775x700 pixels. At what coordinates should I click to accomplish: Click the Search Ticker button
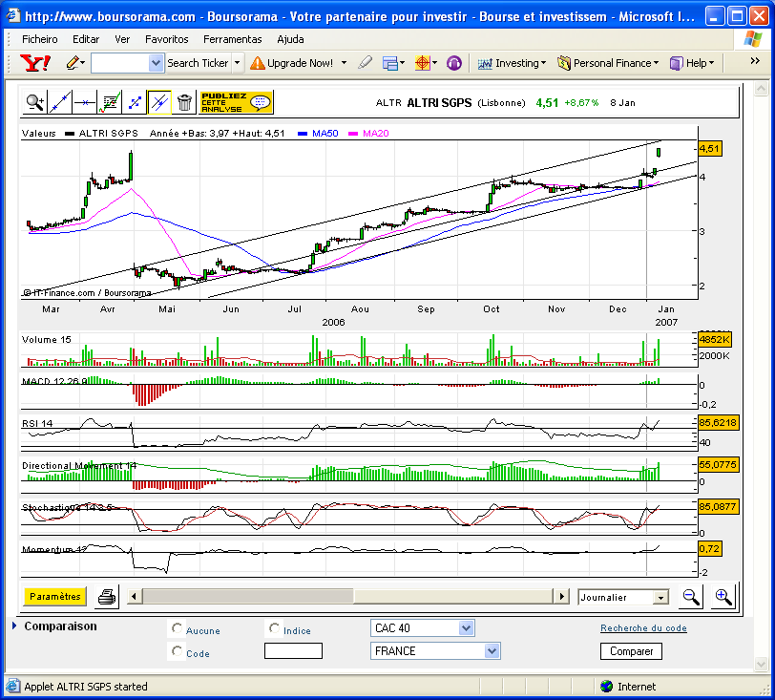tap(198, 63)
